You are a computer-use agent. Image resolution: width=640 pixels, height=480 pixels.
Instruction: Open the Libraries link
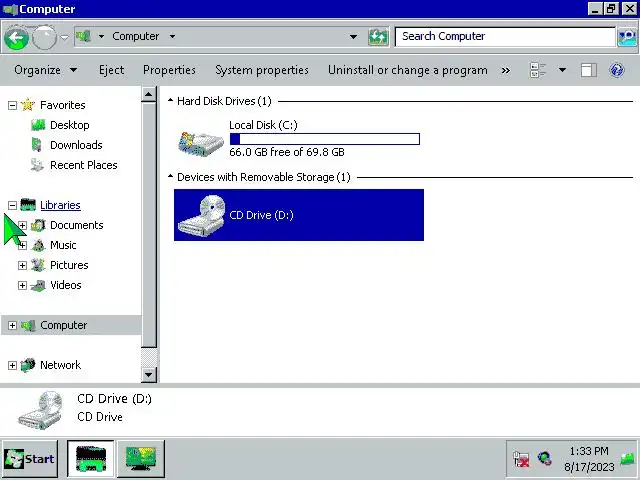point(60,205)
